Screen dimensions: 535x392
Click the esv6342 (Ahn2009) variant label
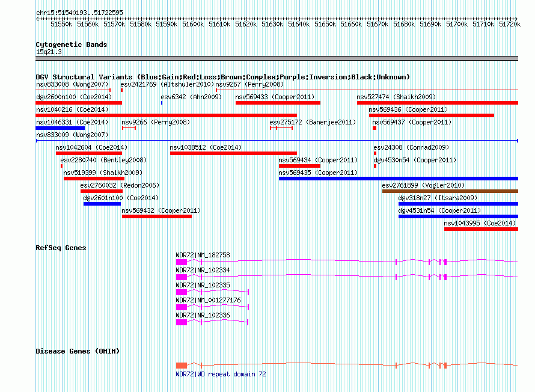click(x=191, y=97)
